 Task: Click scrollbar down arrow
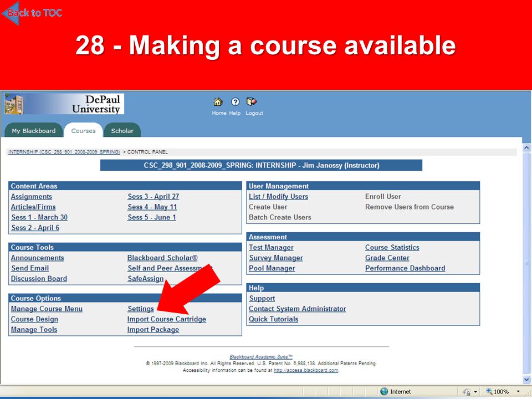526,379
